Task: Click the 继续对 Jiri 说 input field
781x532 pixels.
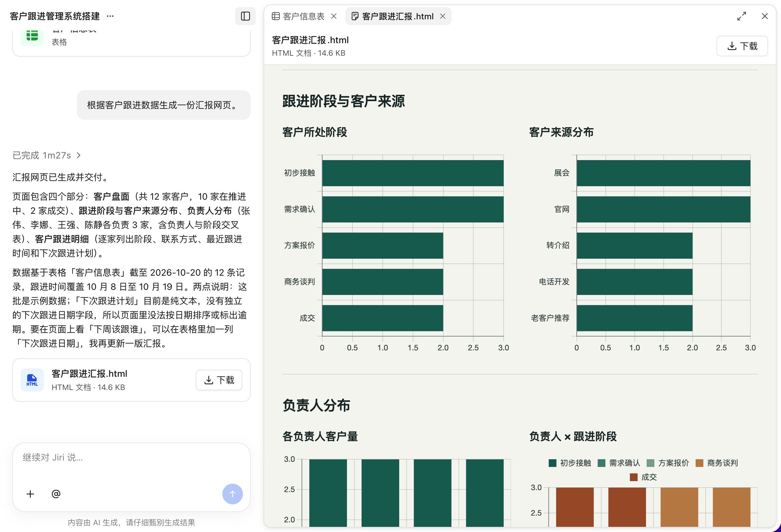Action: tap(131, 457)
